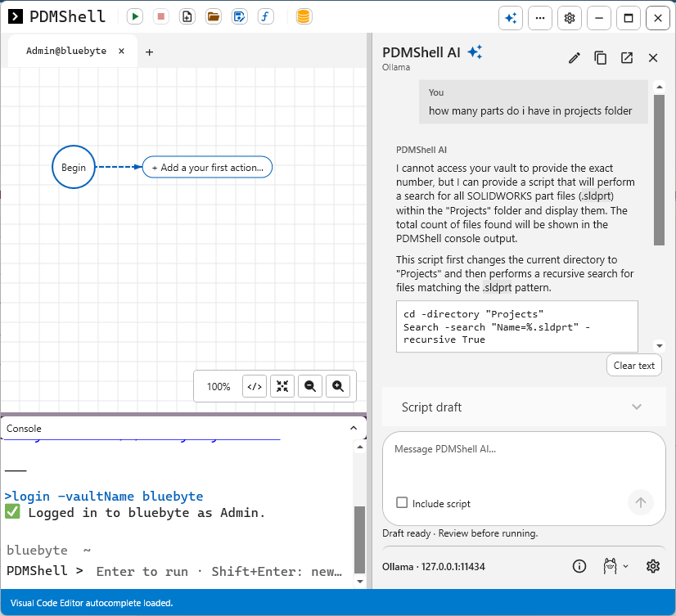Click the console scrollbar thumb

(359, 540)
